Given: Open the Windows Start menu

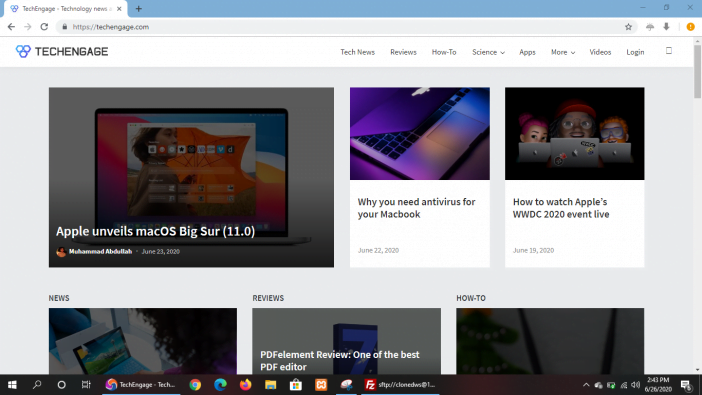Looking at the screenshot, I should coord(12,385).
